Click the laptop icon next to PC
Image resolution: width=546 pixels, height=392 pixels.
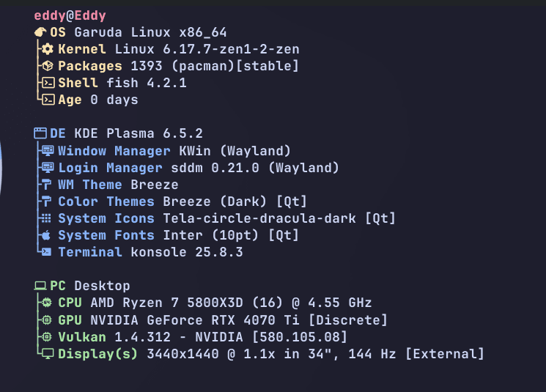[x=40, y=286]
